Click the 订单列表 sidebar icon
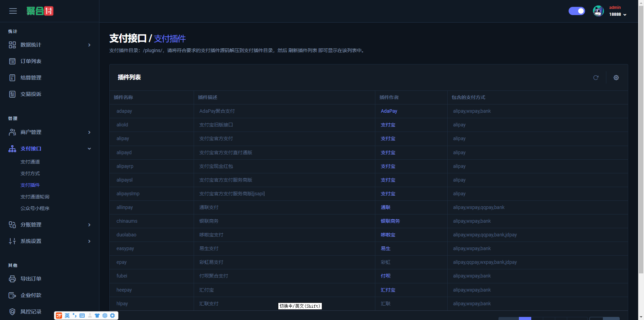This screenshot has height=320, width=644. point(12,61)
